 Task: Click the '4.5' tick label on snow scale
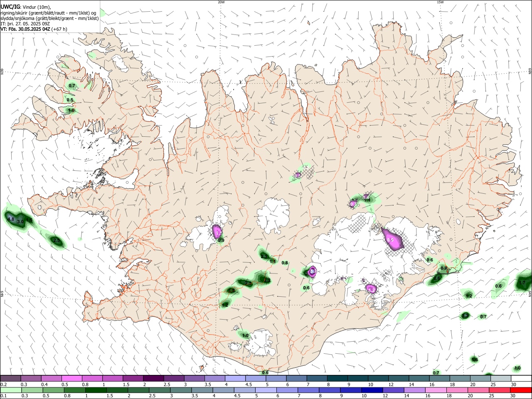tap(249, 384)
